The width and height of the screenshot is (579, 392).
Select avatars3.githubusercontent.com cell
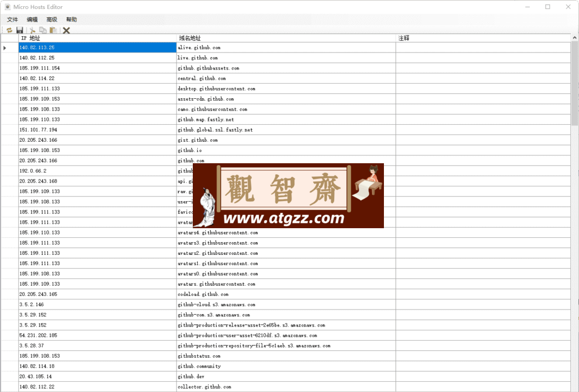click(x=286, y=243)
